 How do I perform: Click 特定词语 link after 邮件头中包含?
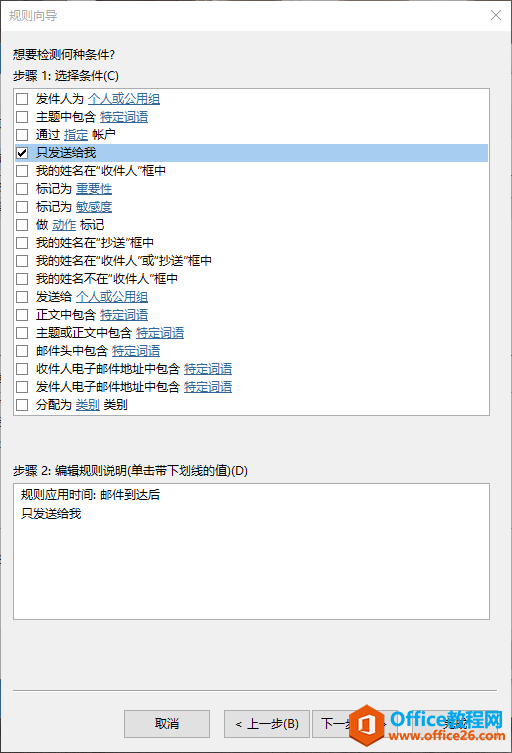(136, 351)
